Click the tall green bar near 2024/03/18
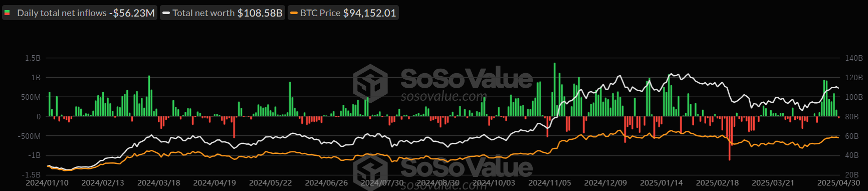Screen dimensions: 868x191 (x=149, y=96)
